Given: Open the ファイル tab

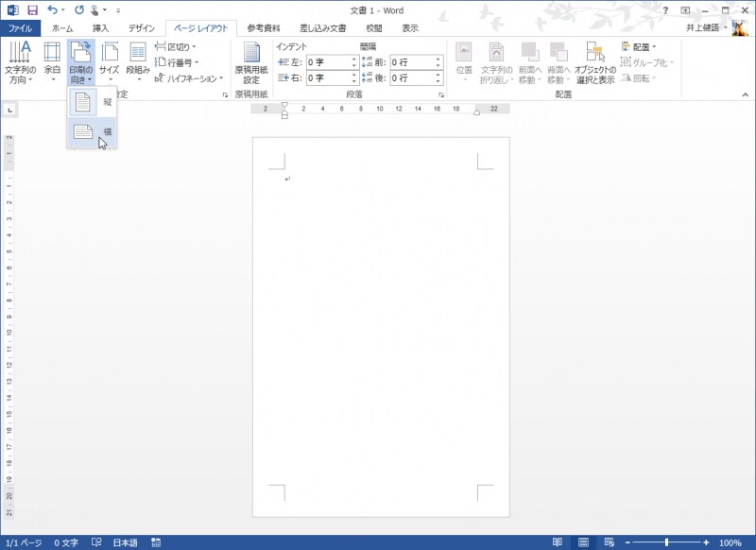Looking at the screenshot, I should 21,28.
